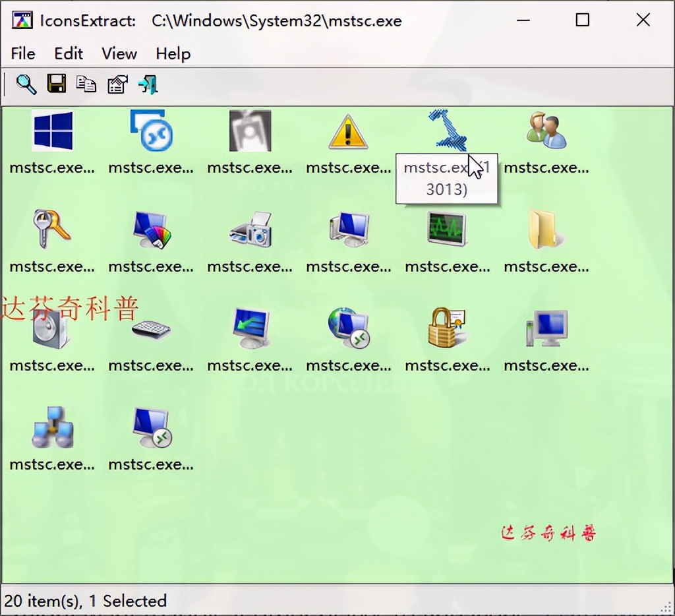Open the View menu
675x616 pixels.
coord(119,54)
